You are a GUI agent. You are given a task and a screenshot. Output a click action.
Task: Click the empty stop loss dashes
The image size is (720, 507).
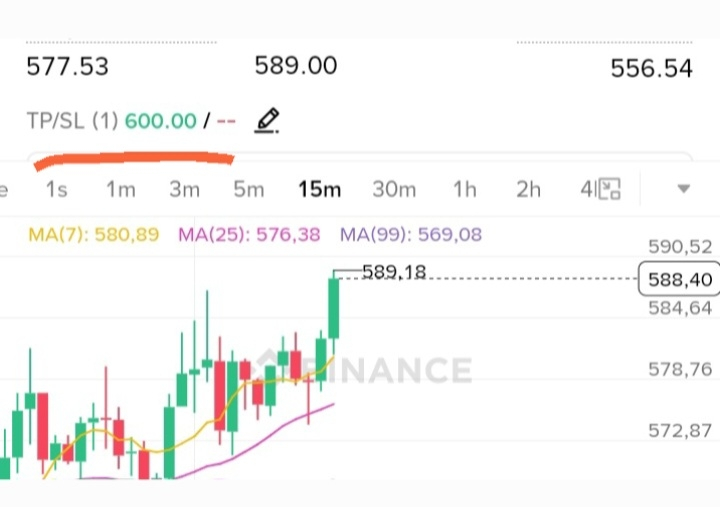coord(226,122)
